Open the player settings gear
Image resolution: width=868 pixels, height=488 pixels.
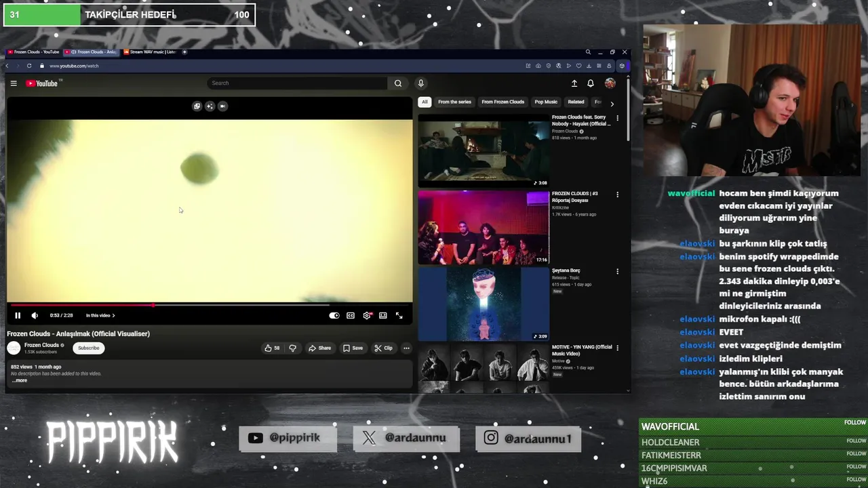pyautogui.click(x=367, y=315)
